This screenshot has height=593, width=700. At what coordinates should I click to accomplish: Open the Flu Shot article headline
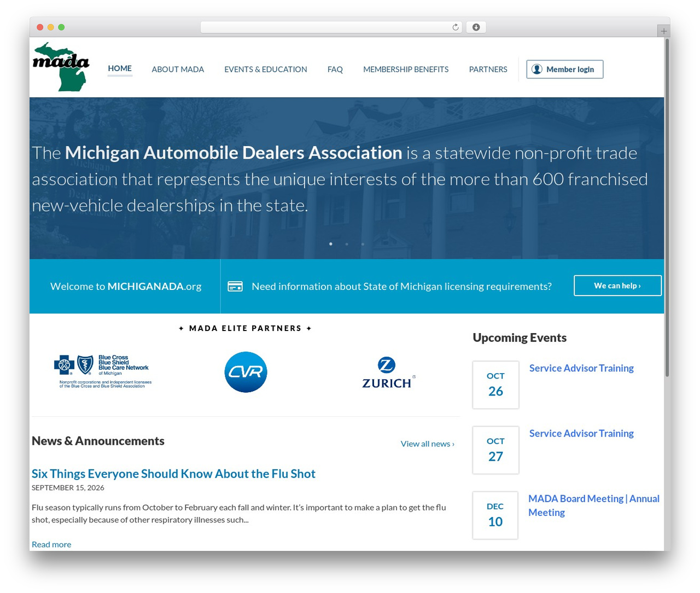point(173,474)
